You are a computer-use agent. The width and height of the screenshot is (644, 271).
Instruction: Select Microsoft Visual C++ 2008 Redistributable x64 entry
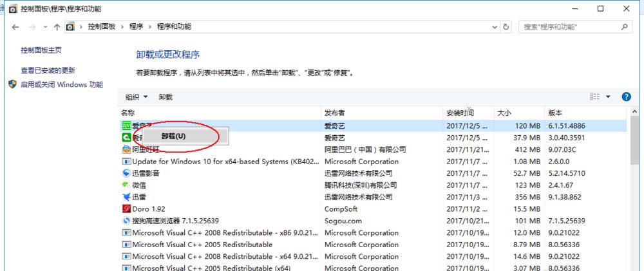coord(225,257)
